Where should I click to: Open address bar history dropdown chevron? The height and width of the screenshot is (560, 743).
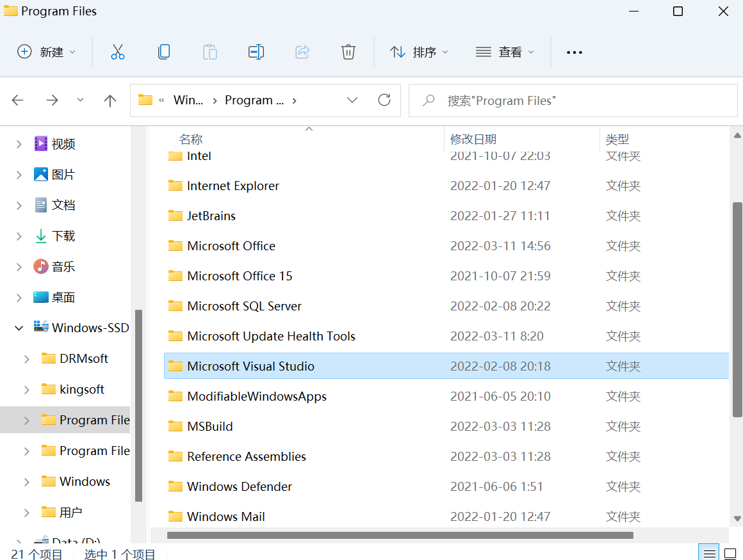coord(352,100)
